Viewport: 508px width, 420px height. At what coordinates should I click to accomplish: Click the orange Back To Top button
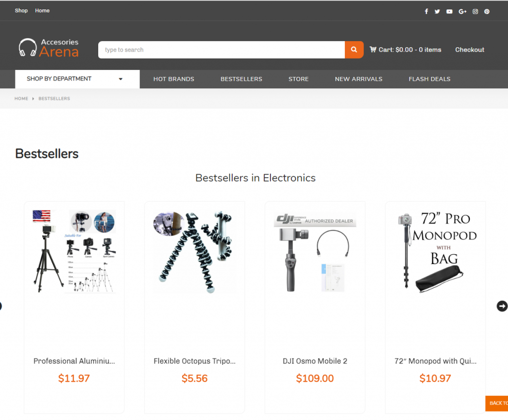pos(496,403)
